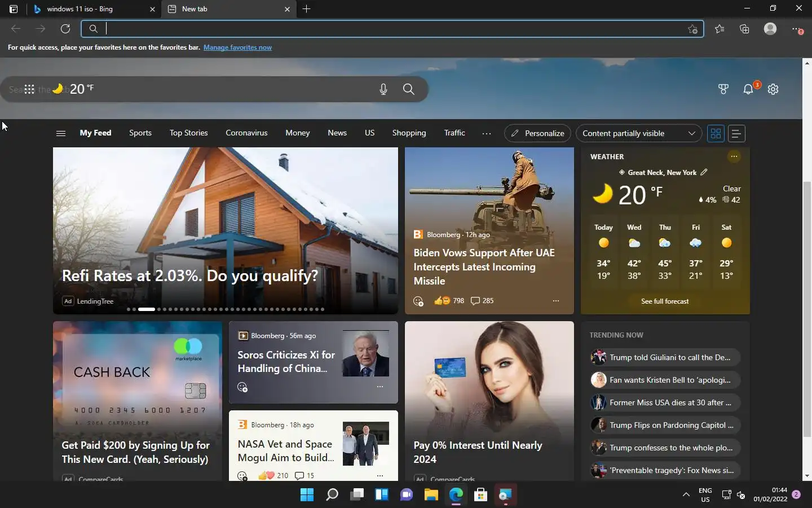The height and width of the screenshot is (508, 812).
Task: Open Microsoft Store from taskbar
Action: point(481,495)
